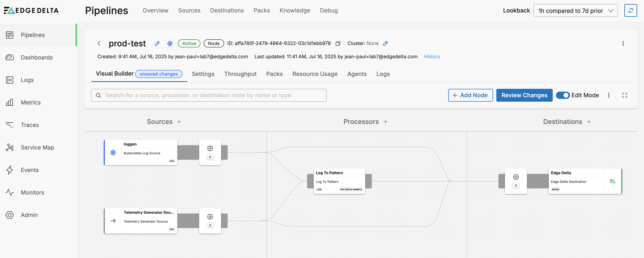Open the Debug top navigation tab

point(329,10)
